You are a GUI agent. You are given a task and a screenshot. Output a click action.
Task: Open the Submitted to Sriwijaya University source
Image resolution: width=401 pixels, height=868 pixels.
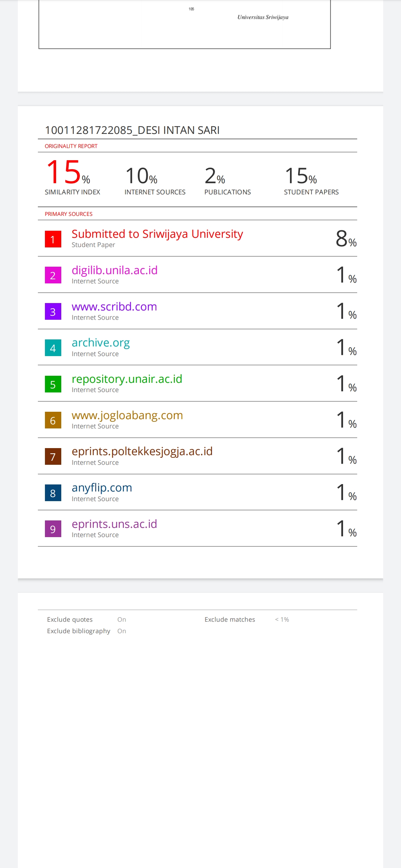pyautogui.click(x=157, y=234)
